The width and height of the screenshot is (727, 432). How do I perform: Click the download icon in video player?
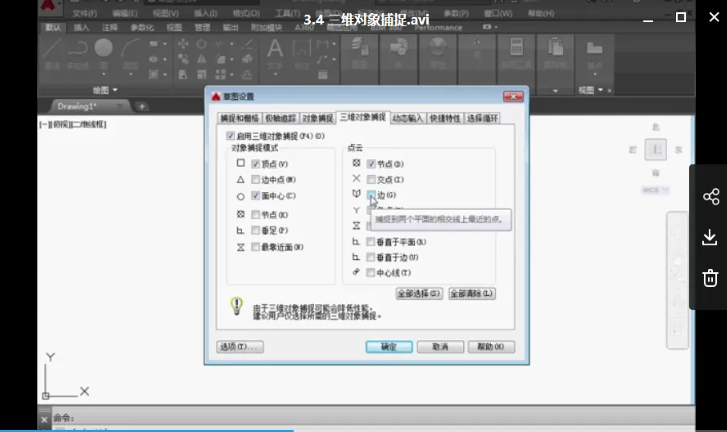click(x=710, y=237)
